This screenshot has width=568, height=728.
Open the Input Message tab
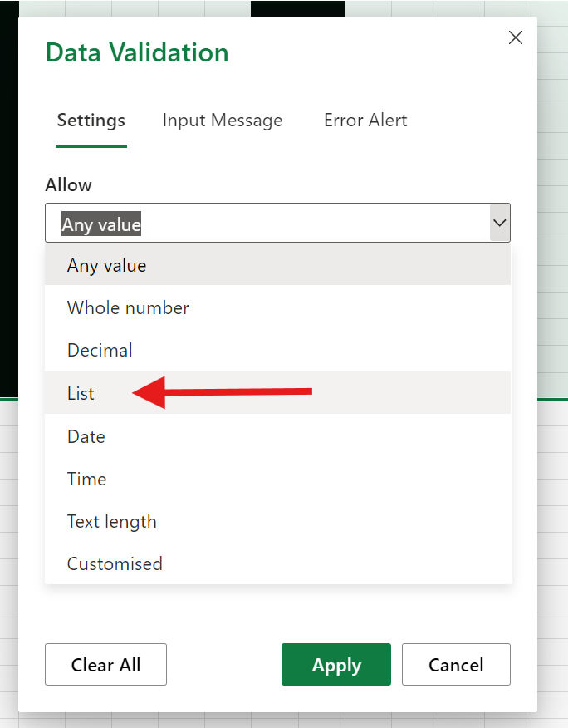pos(223,121)
